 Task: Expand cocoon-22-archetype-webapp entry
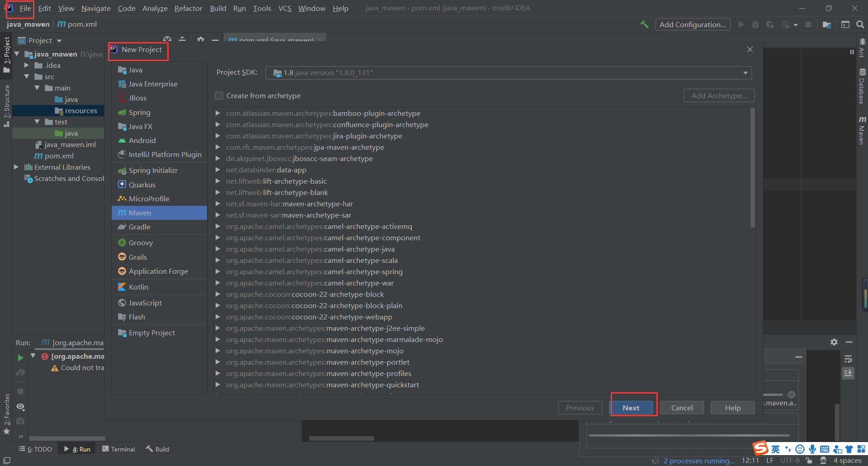[x=217, y=317]
